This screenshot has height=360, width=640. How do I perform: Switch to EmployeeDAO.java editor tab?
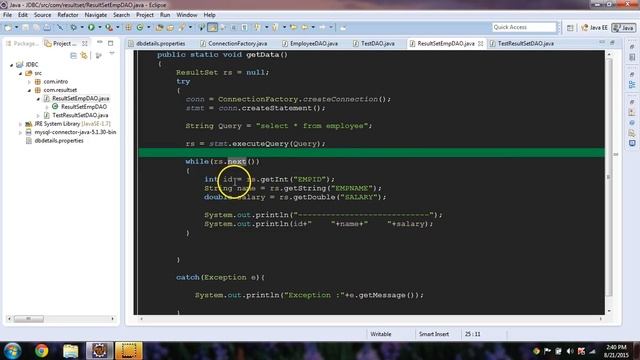tap(310, 43)
